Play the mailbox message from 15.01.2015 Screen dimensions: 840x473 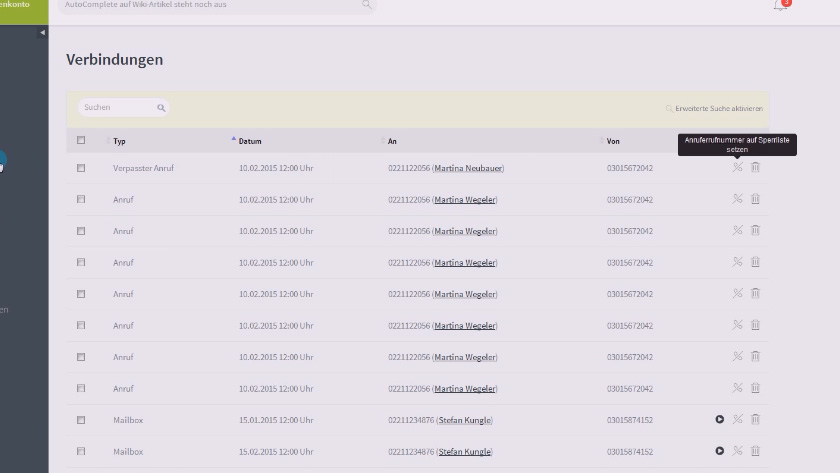point(719,419)
